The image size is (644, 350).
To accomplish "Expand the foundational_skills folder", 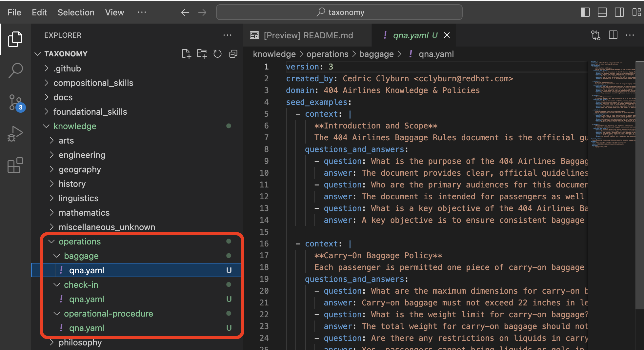I will [47, 112].
